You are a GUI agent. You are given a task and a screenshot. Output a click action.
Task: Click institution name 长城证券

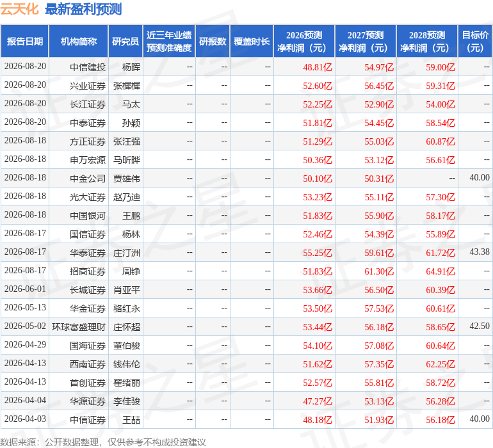(x=88, y=289)
